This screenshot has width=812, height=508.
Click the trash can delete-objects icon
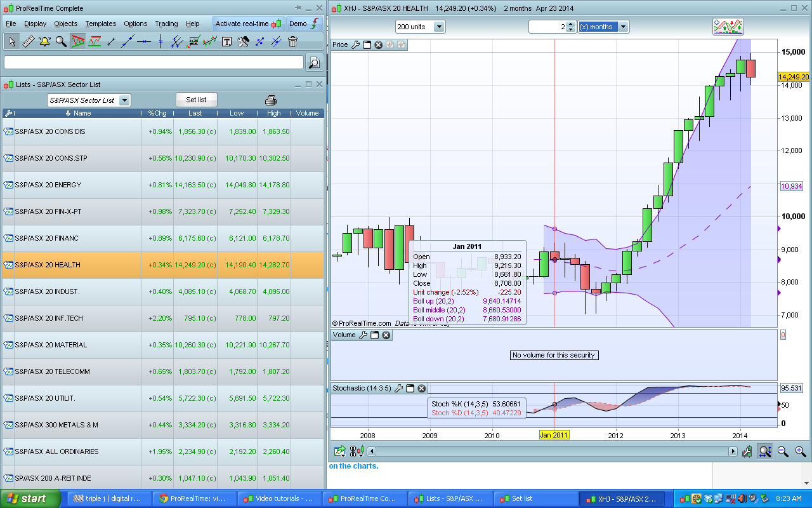[x=292, y=42]
